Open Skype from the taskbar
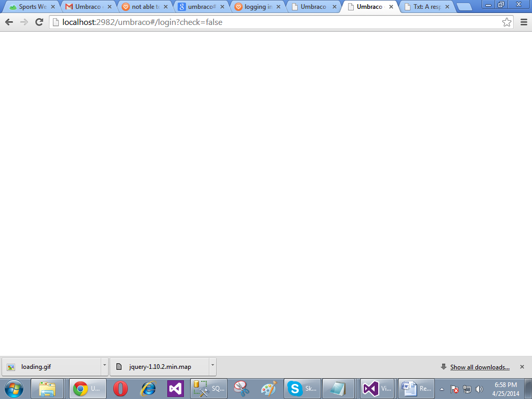 (x=303, y=388)
